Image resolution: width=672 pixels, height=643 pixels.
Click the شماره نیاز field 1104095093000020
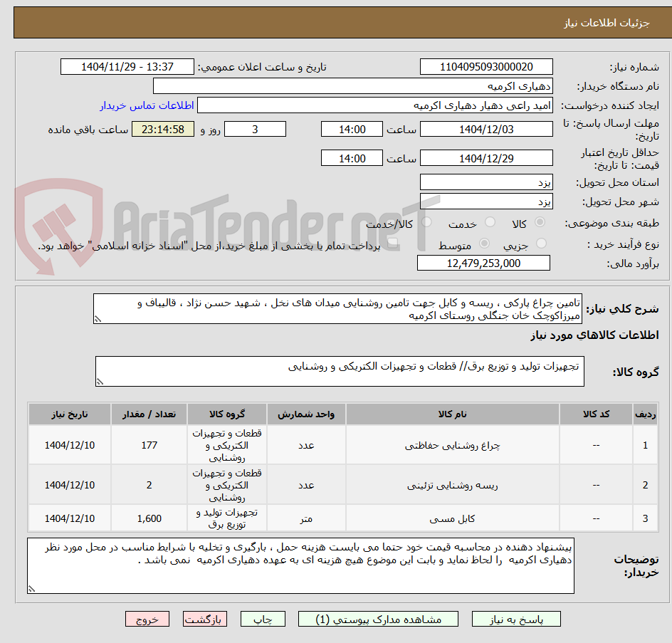486,67
